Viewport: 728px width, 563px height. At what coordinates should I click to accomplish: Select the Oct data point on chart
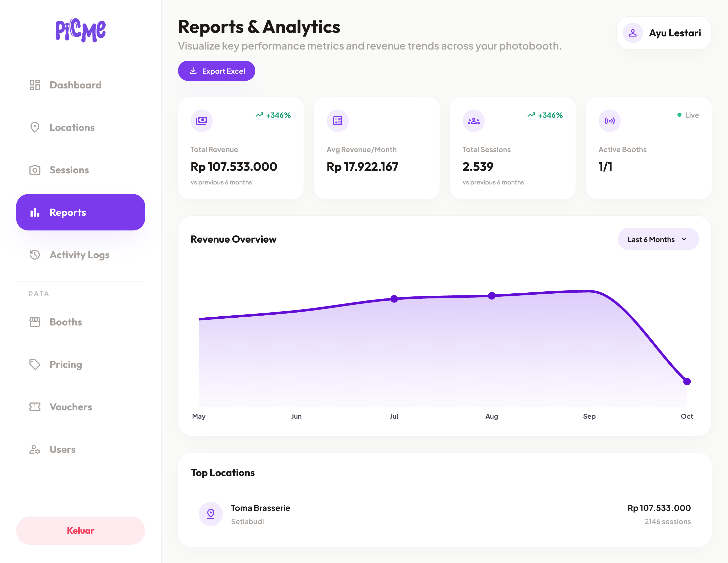(x=687, y=382)
